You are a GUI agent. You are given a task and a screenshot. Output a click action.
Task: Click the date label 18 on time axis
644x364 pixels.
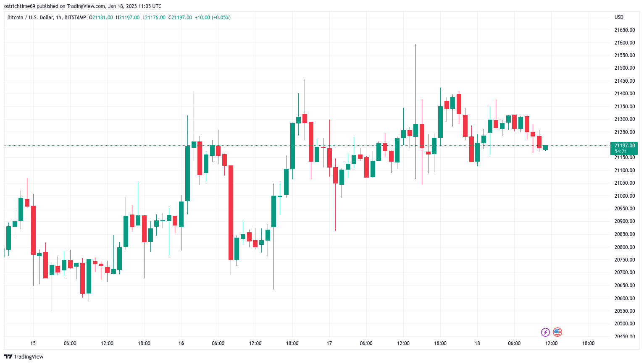pos(477,343)
